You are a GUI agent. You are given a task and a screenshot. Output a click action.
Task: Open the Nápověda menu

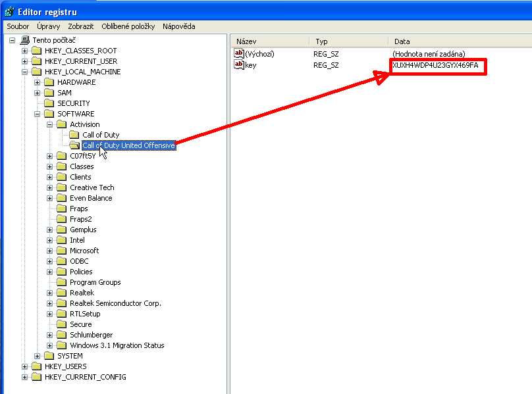179,26
